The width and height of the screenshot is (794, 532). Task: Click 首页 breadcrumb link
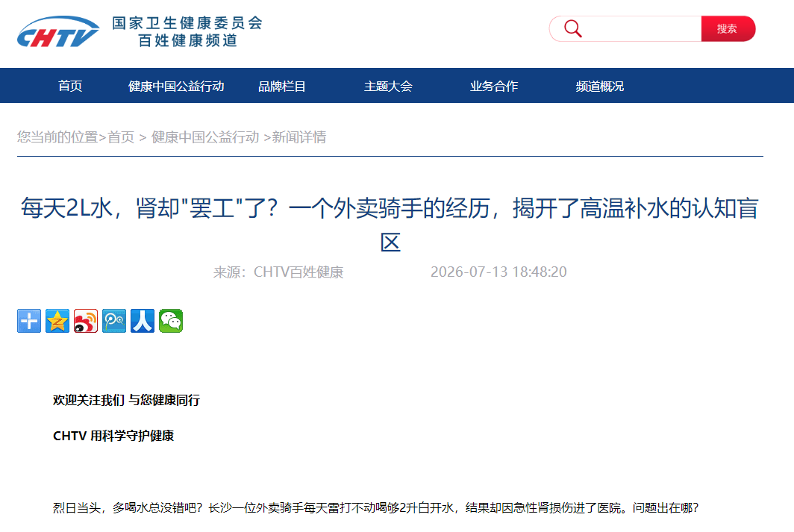click(x=121, y=137)
